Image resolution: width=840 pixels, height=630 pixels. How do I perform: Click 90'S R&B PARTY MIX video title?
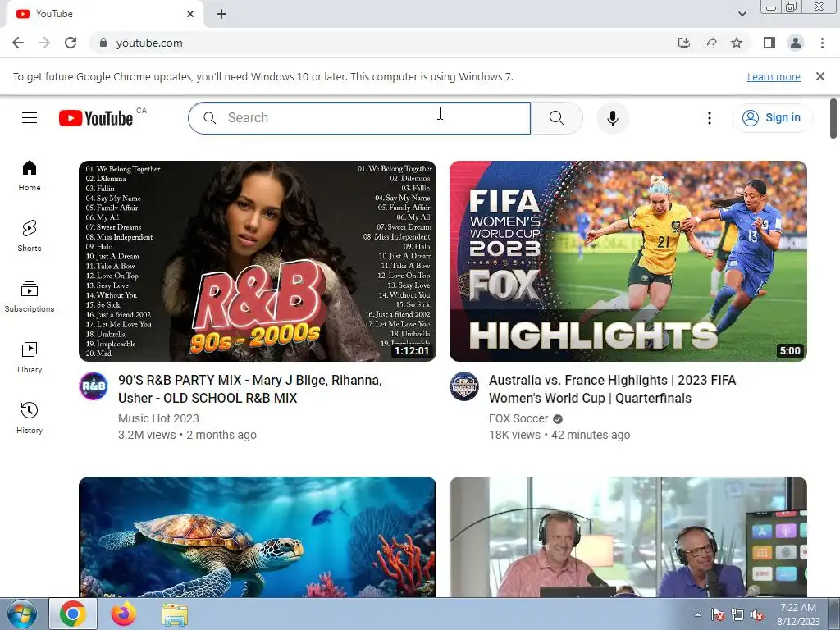[x=250, y=389]
